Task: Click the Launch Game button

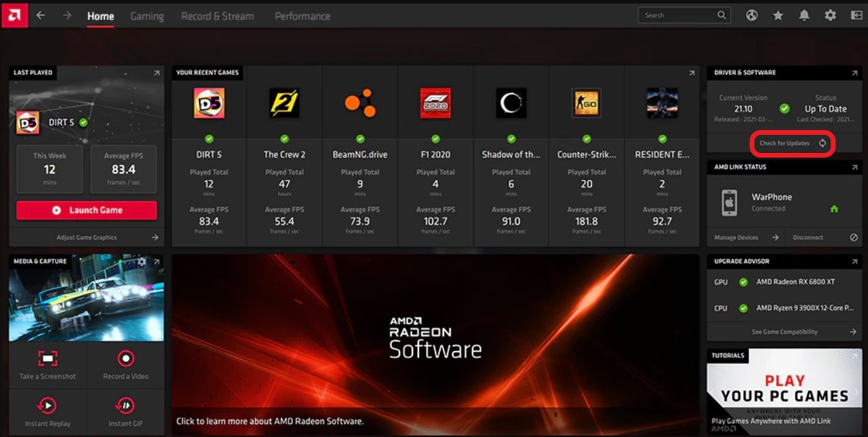Action: coord(87,211)
